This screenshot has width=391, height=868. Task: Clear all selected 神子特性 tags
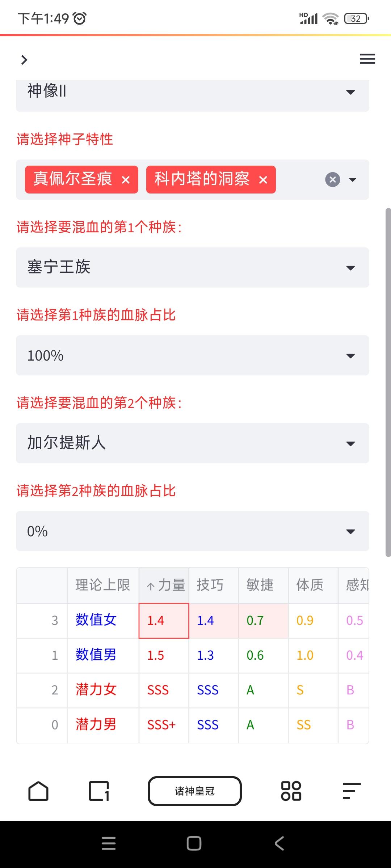pos(333,180)
